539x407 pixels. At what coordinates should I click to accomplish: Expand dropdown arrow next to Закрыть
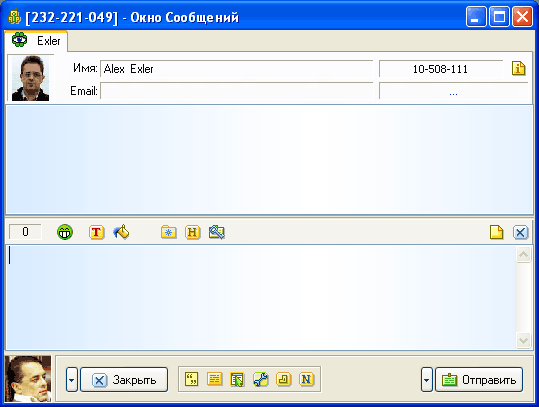coord(72,380)
